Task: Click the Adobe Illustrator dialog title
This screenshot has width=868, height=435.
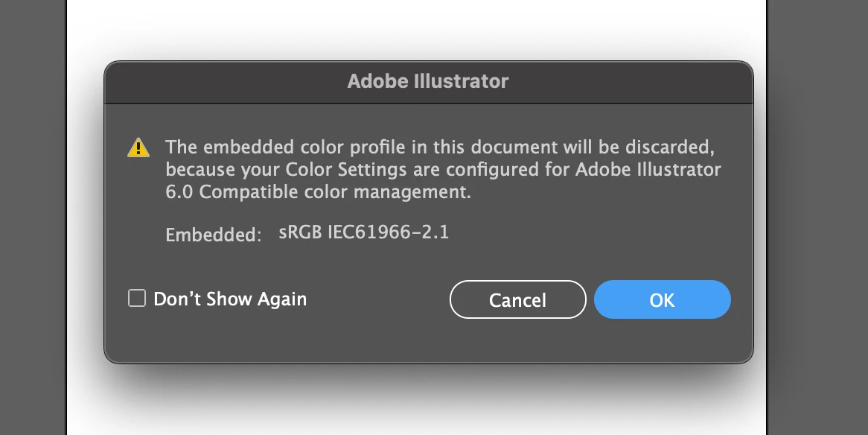Action: 428,81
